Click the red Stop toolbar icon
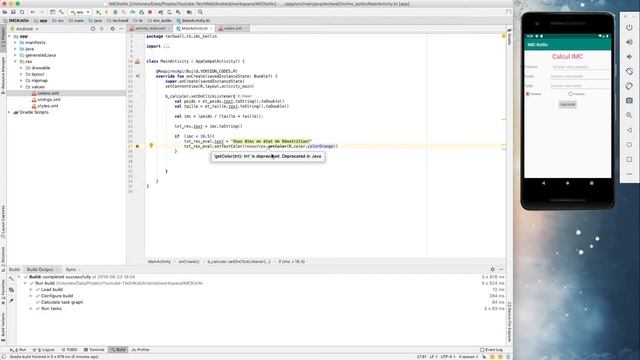Image resolution: width=640 pixels, height=360 pixels. click(x=150, y=12)
